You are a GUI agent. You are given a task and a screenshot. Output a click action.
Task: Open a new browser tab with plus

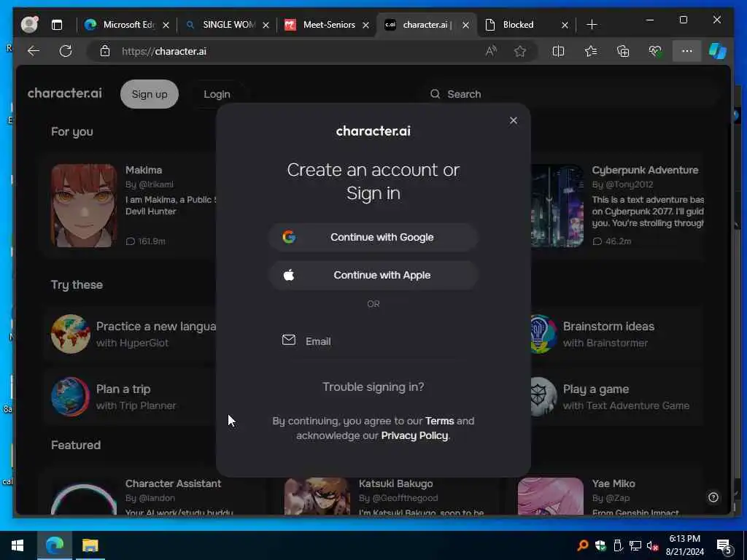click(592, 25)
